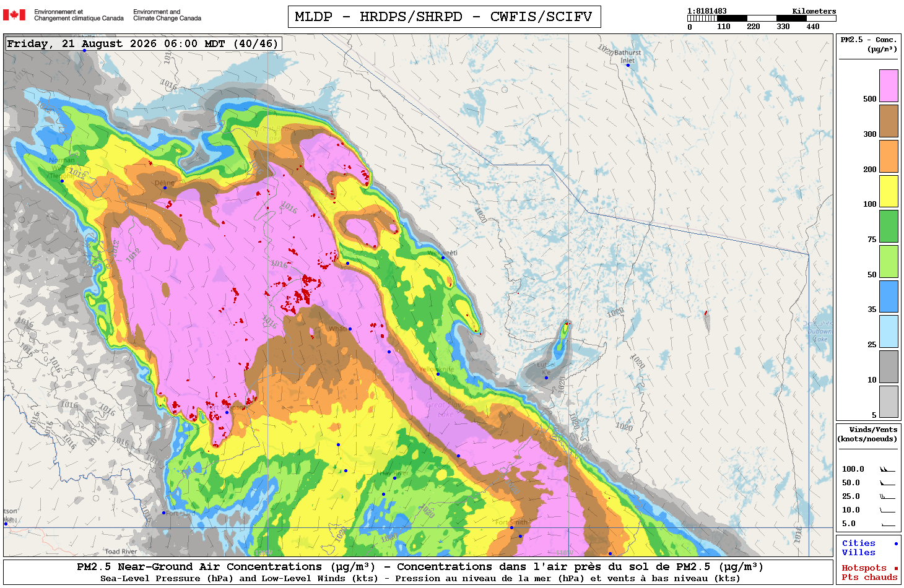The height and width of the screenshot is (588, 904).
Task: Click the 50.0 wind speed value
Action: click(x=851, y=483)
